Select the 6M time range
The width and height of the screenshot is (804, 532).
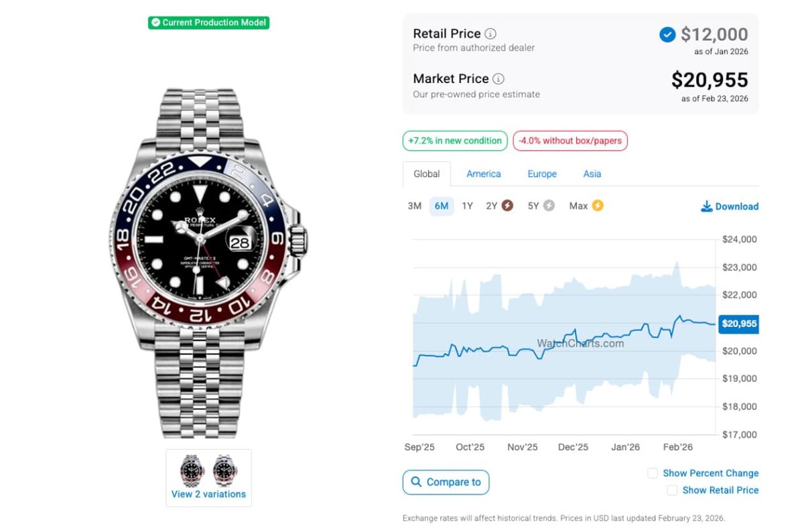(442, 206)
